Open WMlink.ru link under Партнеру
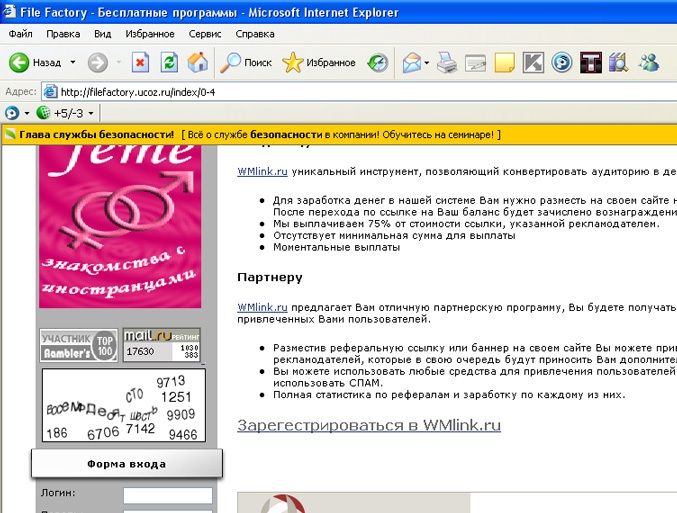The height and width of the screenshot is (513, 677). tap(262, 307)
